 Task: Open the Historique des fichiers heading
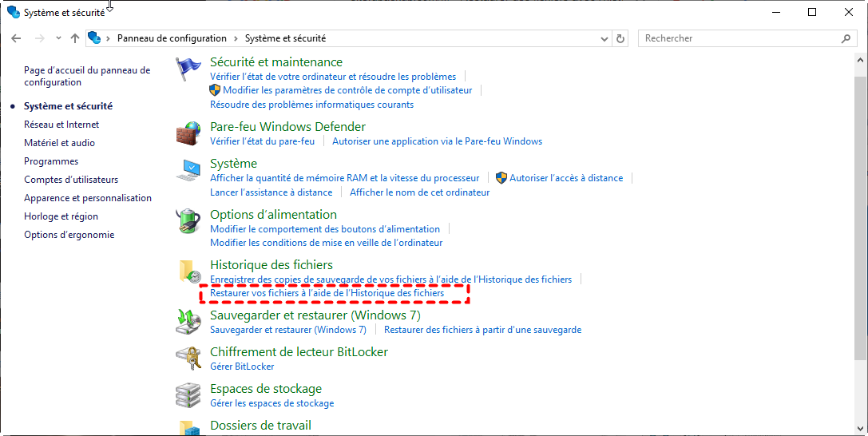(x=271, y=265)
